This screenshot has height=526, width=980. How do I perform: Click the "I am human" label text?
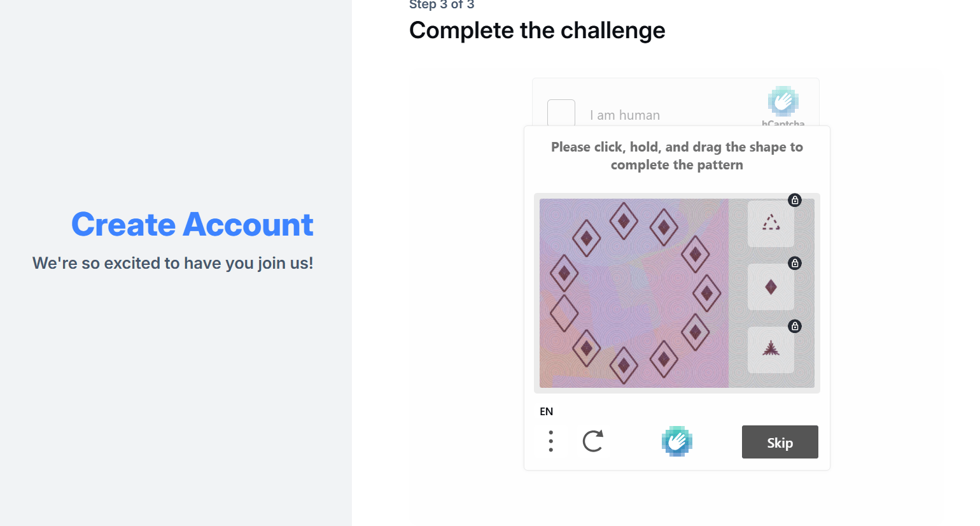click(626, 115)
